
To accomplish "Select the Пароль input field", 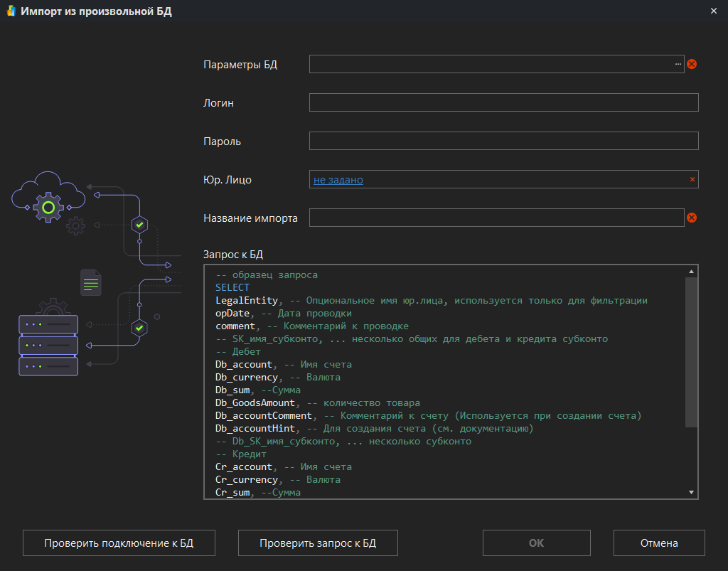I will click(x=503, y=141).
